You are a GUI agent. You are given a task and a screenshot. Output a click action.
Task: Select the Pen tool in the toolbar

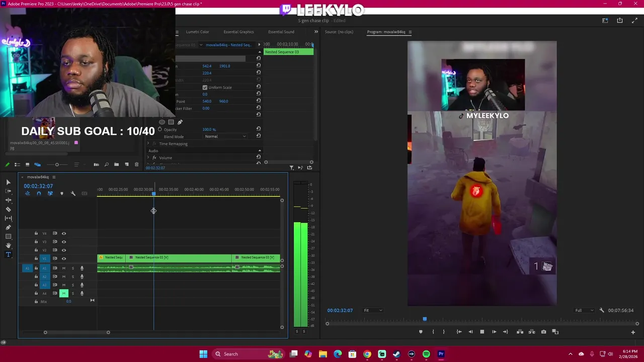pos(8,227)
